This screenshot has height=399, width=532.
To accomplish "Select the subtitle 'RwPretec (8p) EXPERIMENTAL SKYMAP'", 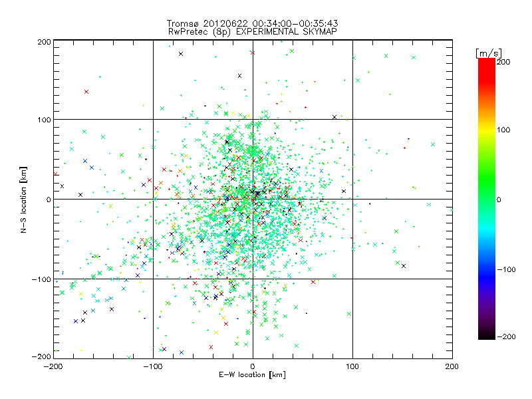I will pos(253,32).
